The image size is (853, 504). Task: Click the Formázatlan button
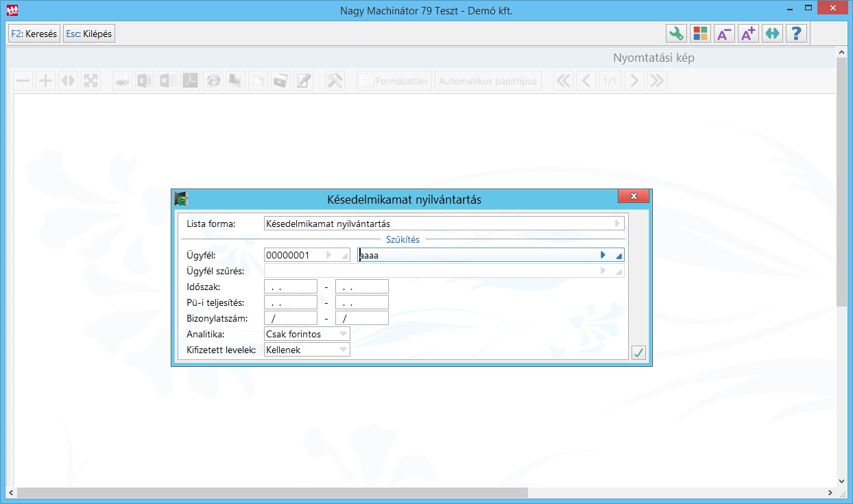(394, 81)
